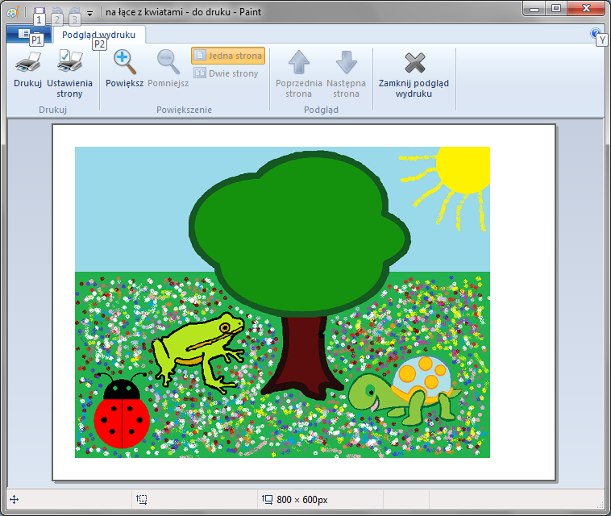Open Paint help question icon
Screen dimensions: 611x516
pyautogui.click(x=596, y=34)
